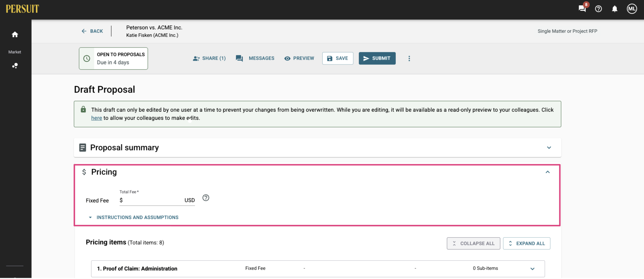
Task: Click 'Katie Fisken (ACME Inc.)' text
Action: 152,35
